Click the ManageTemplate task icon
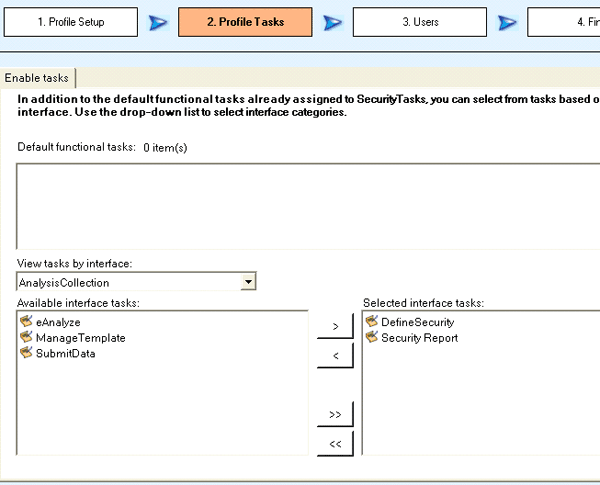Viewport: 600px width, 485px height. (x=26, y=338)
